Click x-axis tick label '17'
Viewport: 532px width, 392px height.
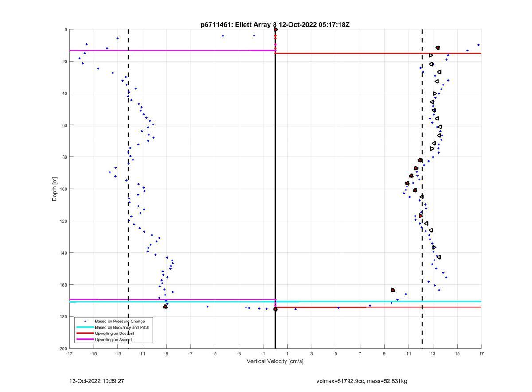(481, 353)
